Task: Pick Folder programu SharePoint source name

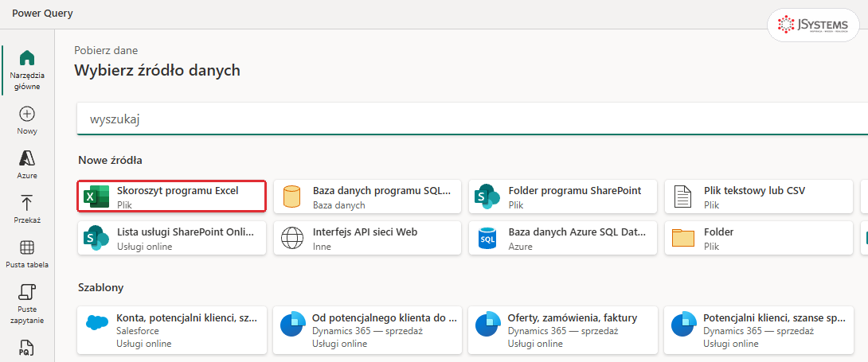Action: 575,191
